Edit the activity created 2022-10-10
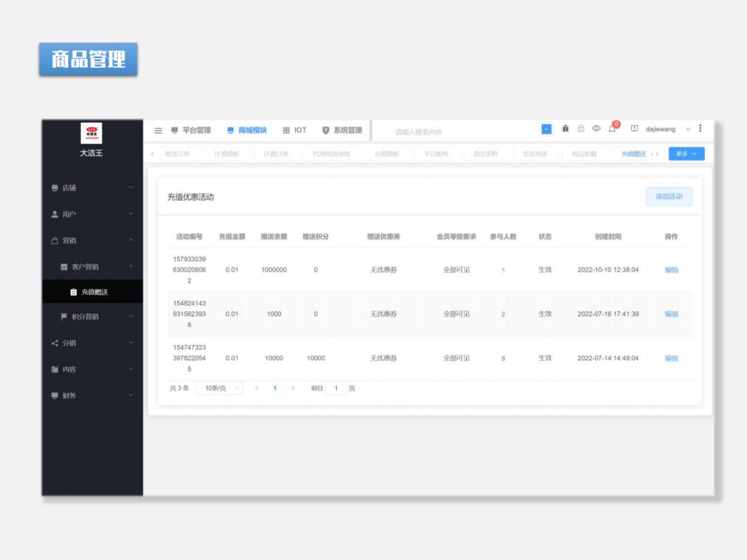747x560 pixels. tap(670, 270)
